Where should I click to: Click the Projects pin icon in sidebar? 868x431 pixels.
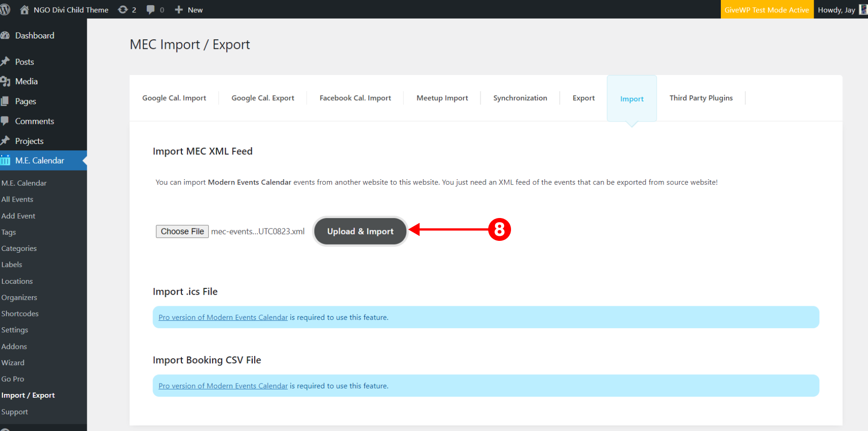(5, 140)
